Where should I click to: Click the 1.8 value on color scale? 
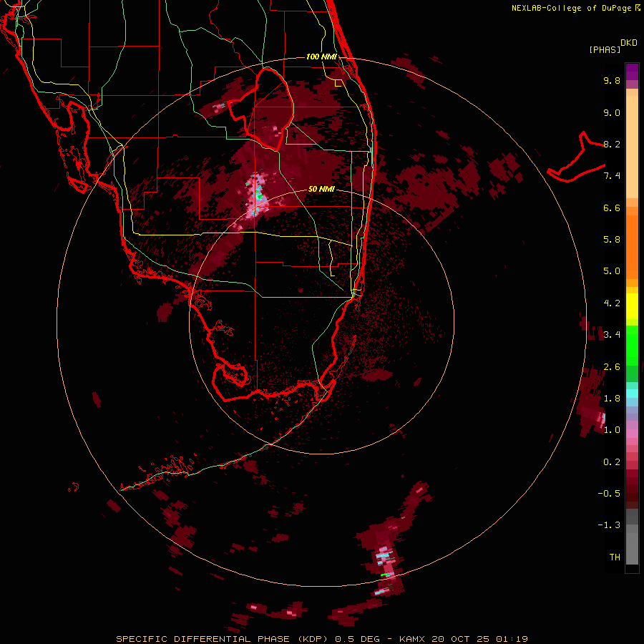click(612, 399)
